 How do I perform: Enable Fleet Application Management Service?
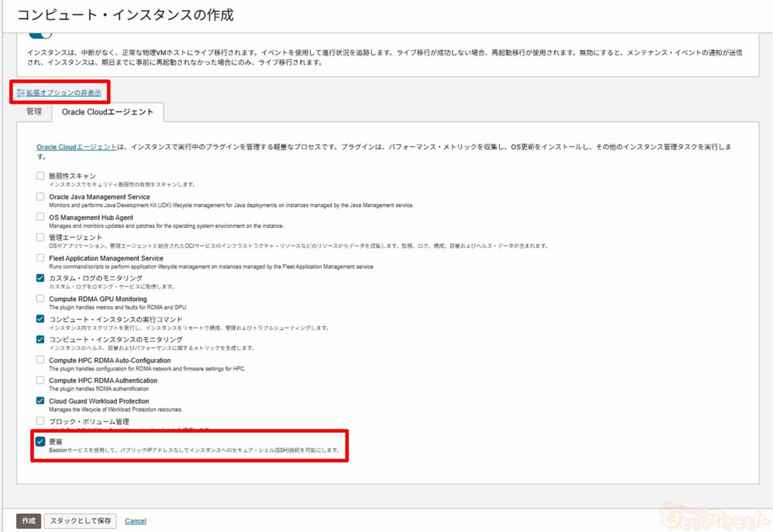(40, 258)
